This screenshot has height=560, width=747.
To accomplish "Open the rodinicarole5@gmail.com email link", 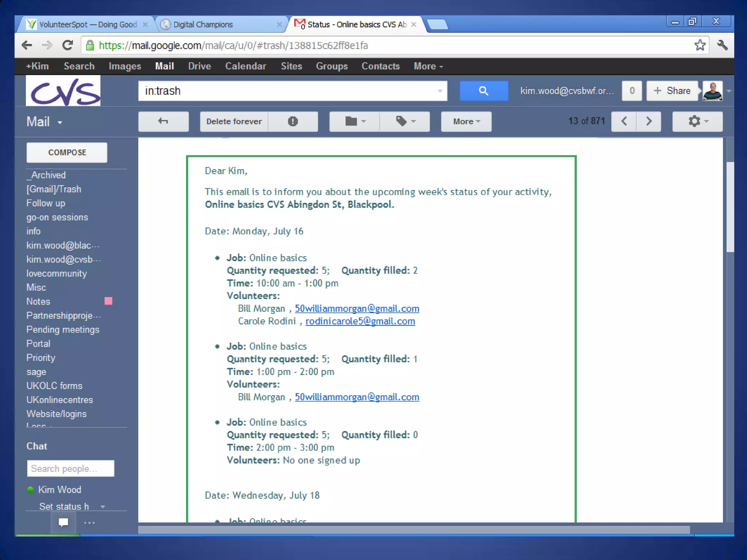I will (x=360, y=321).
